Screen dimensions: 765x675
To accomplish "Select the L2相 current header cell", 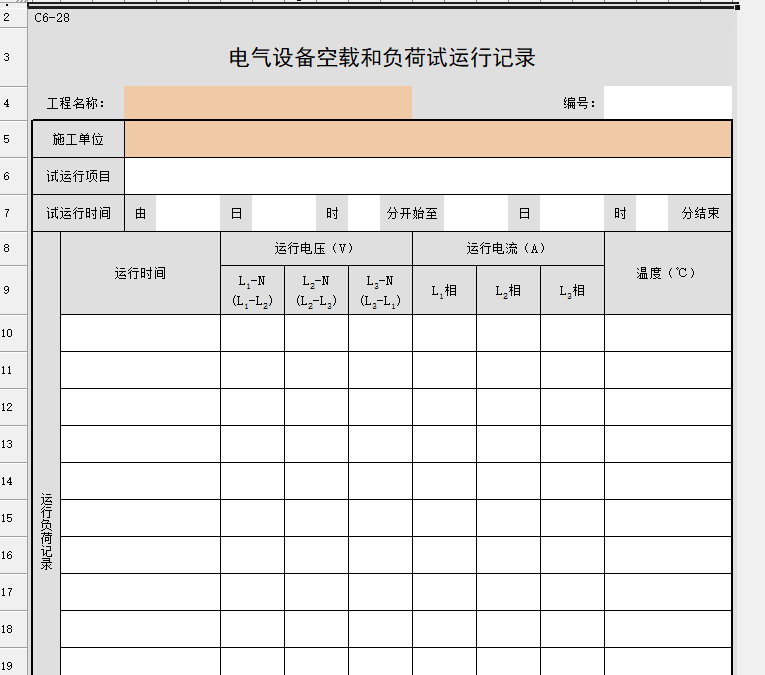I will click(508, 291).
